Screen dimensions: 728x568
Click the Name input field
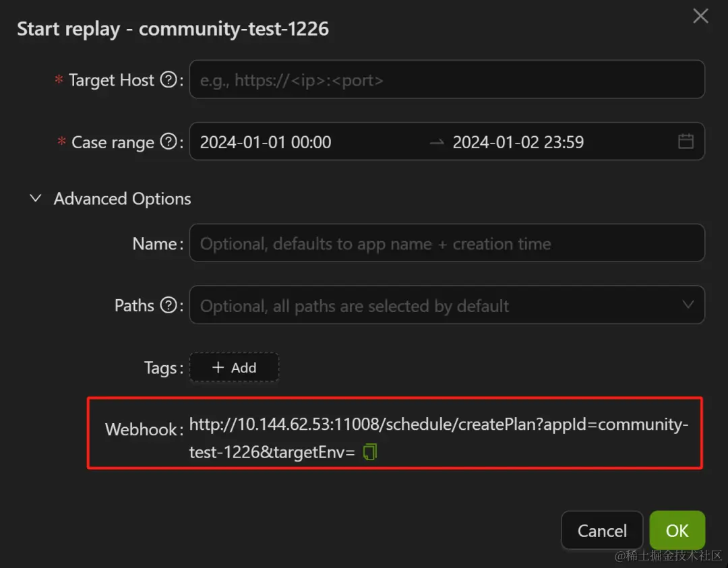click(447, 243)
